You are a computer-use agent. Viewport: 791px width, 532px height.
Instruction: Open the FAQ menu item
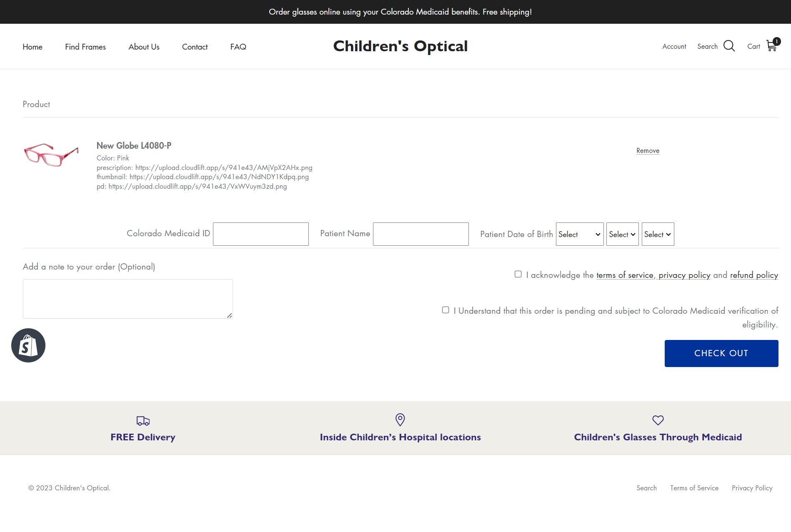click(238, 47)
